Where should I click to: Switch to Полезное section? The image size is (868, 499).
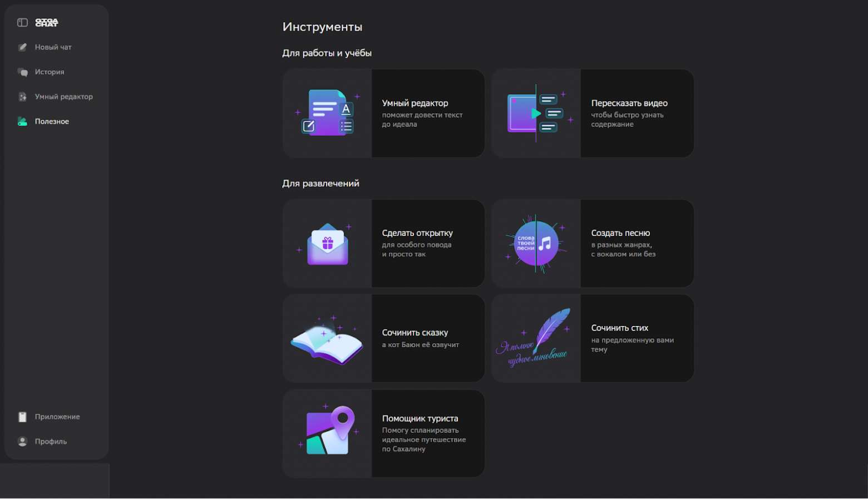coord(52,121)
